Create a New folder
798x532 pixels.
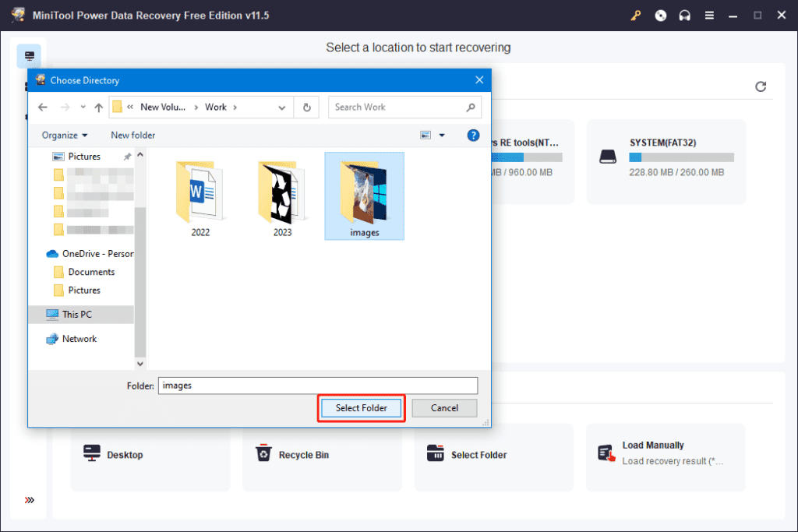(132, 136)
